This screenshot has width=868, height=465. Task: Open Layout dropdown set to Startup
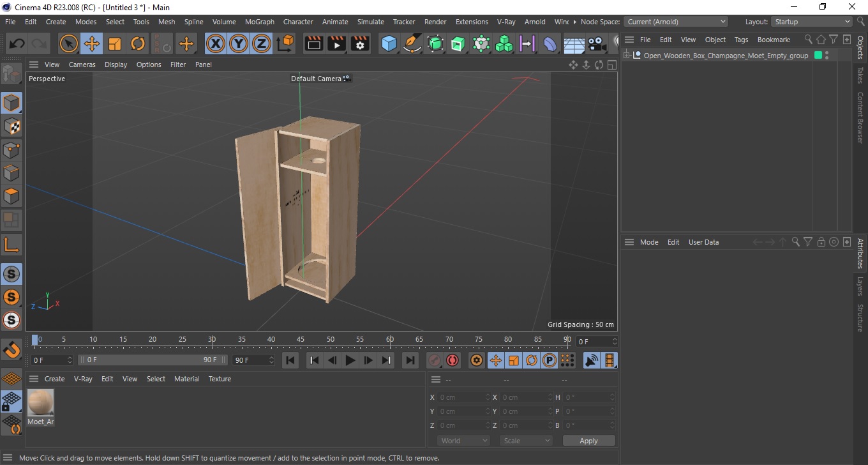[812, 22]
